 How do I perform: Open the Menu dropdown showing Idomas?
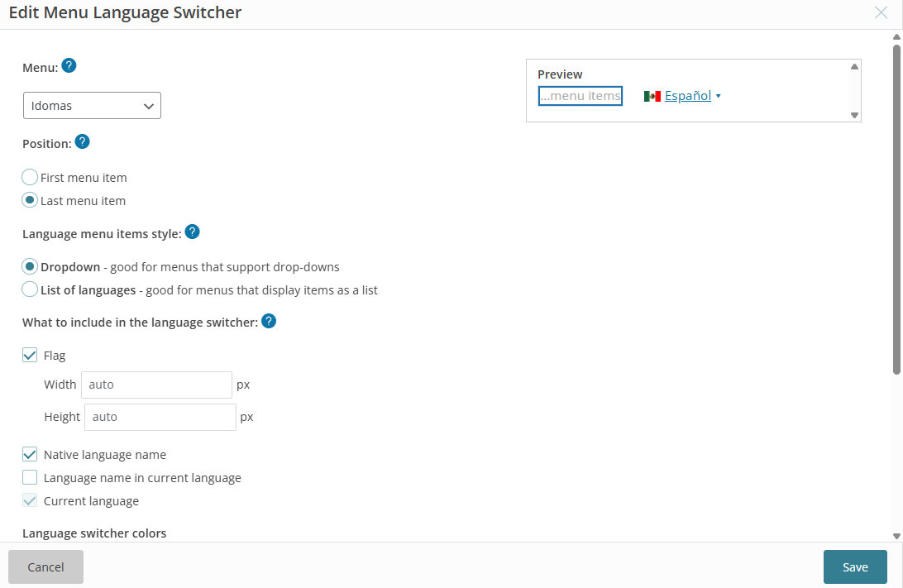(92, 106)
